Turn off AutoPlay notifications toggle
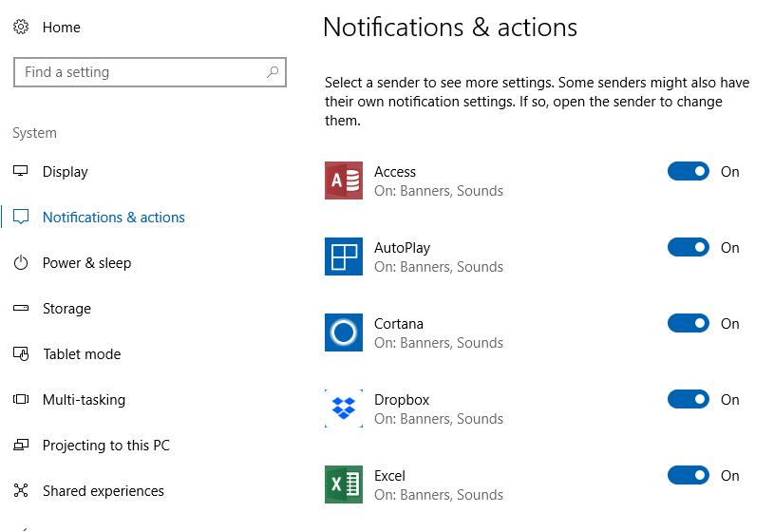 [689, 248]
